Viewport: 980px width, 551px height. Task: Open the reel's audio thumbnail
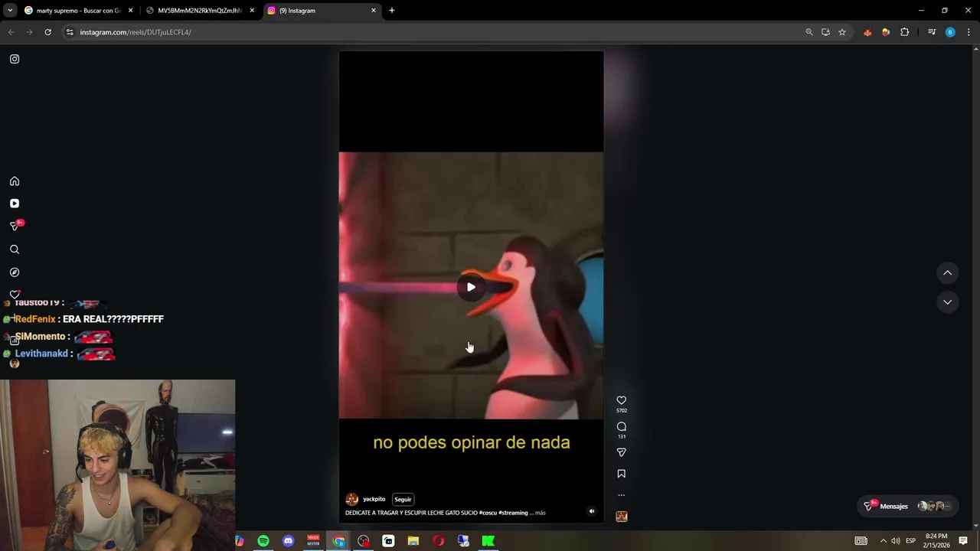[x=622, y=517]
